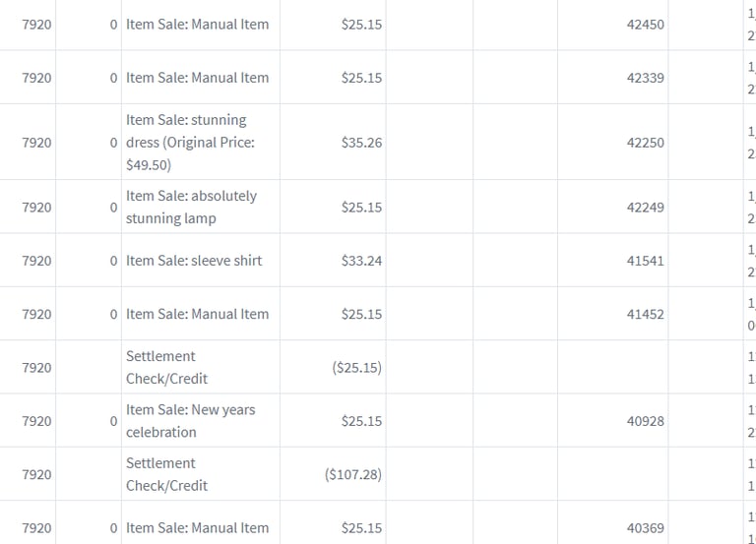The image size is (756, 544).
Task: Select the $35.26 amount cell
Action: point(361,143)
